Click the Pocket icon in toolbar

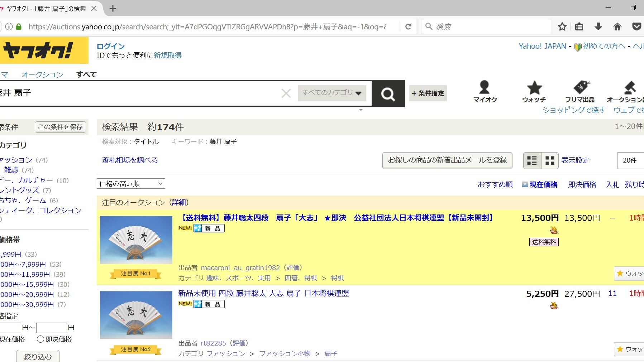click(x=636, y=26)
